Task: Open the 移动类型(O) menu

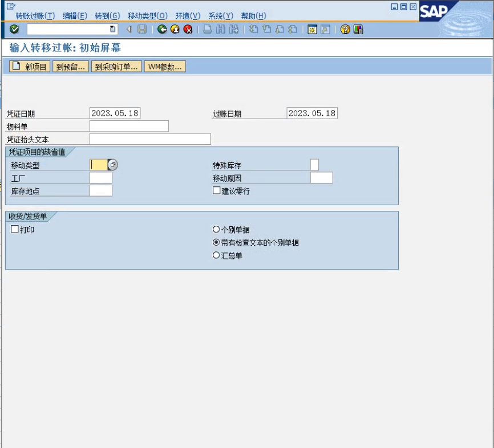Action: pos(148,15)
